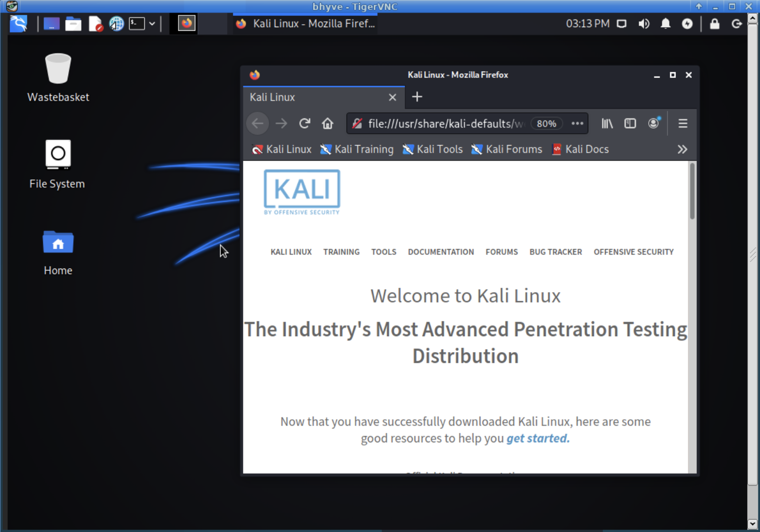The width and height of the screenshot is (760, 532).
Task: Click the 03:13 PM panel clock
Action: click(x=588, y=24)
